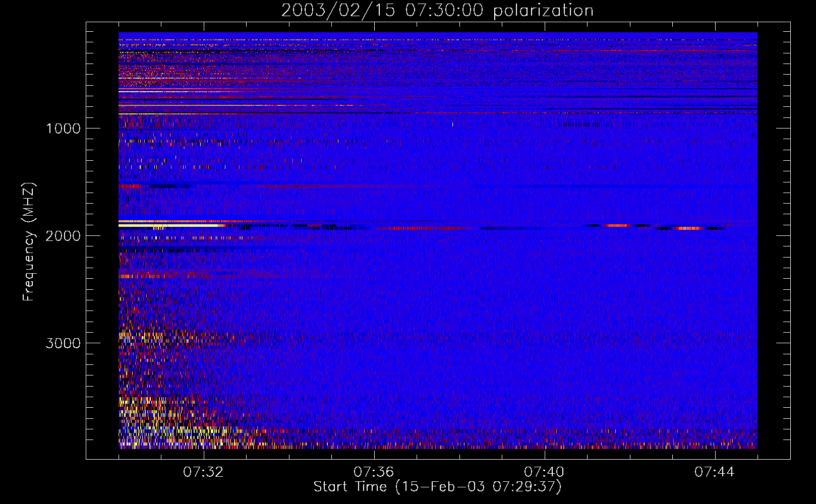Click the 2000 frequency tick label
This screenshot has height=504, width=816.
click(63, 236)
